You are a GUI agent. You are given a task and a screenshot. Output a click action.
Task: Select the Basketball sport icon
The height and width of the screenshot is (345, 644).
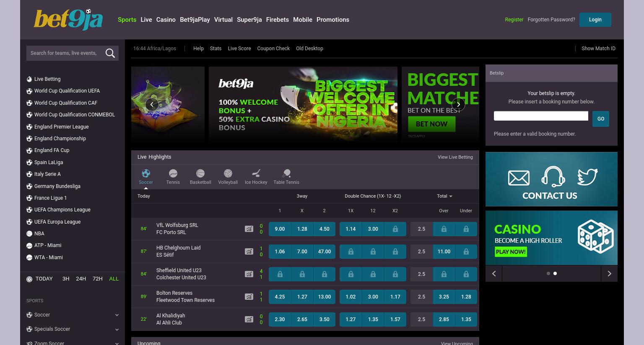click(200, 173)
